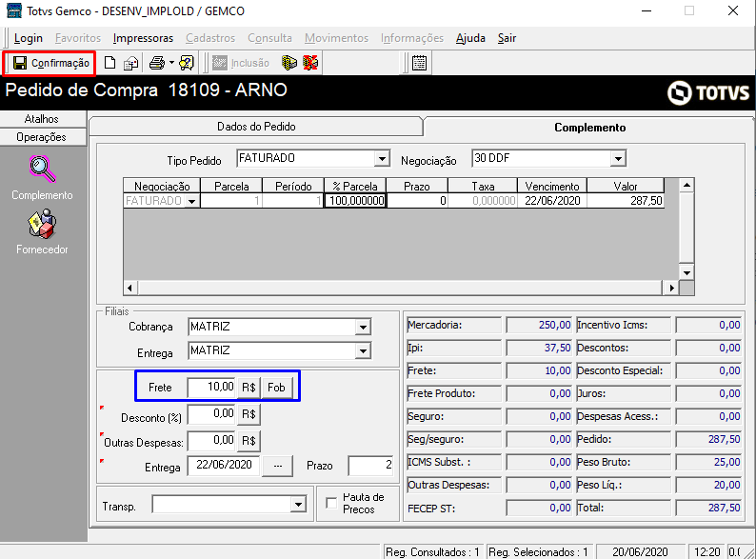Click the Frete R$ button
Screen dimensions: 756x559
249,388
